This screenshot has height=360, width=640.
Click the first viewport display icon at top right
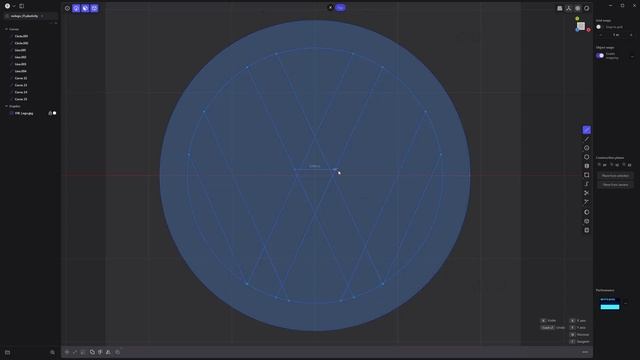coord(560,8)
